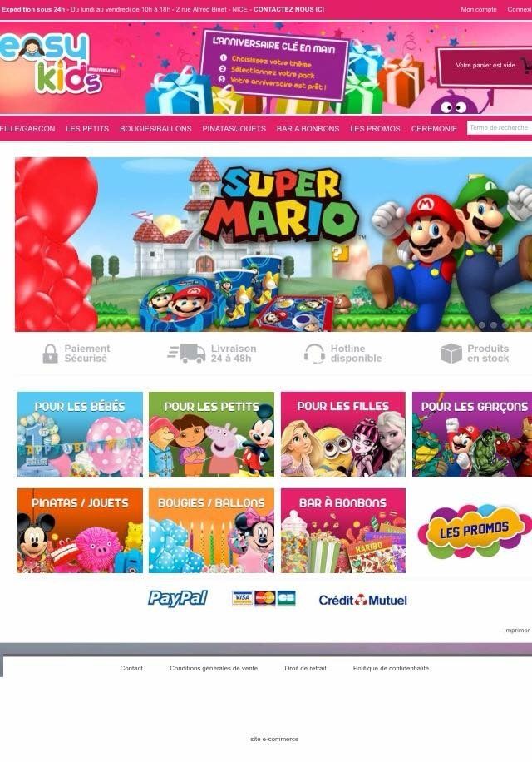
Task: Select the BAR A BONBONS menu item
Action: [308, 129]
